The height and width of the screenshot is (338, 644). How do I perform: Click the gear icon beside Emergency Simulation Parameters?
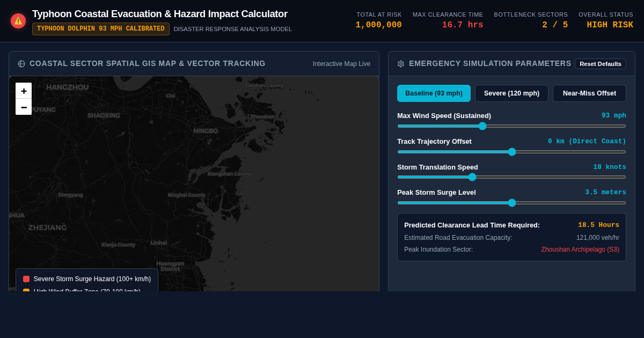tap(400, 64)
